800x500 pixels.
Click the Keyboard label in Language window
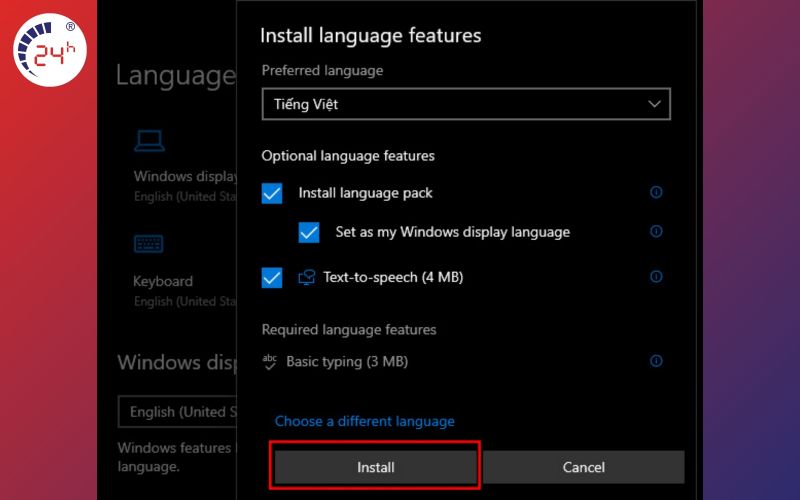click(x=163, y=281)
